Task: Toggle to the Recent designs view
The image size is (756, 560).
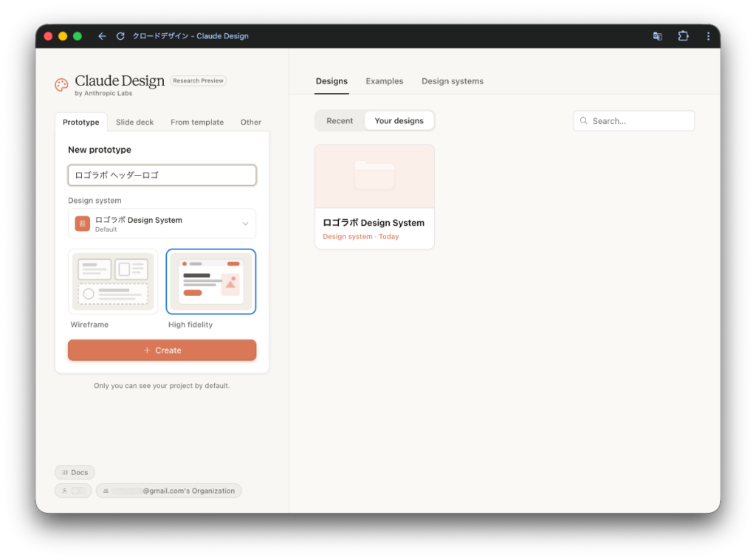Action: pos(340,121)
